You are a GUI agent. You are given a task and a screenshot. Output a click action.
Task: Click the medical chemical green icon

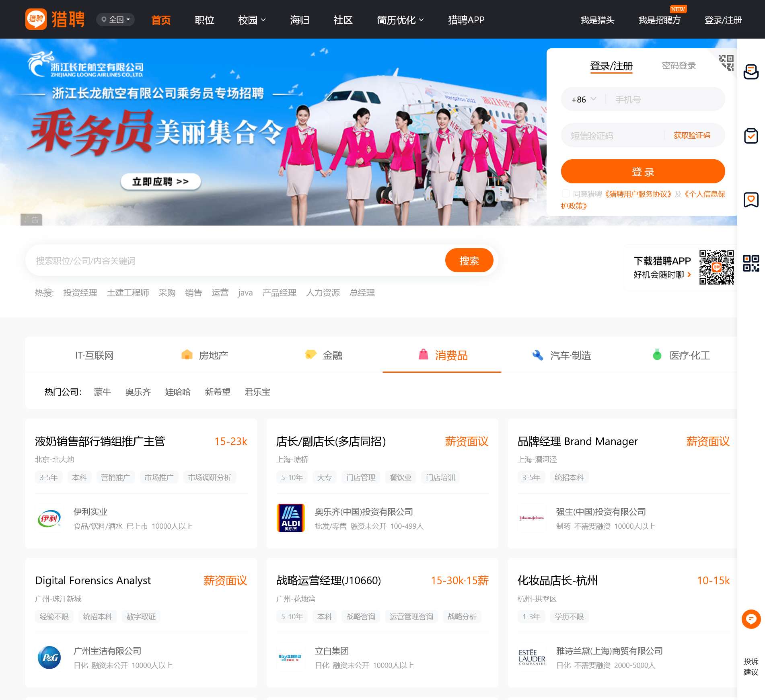[x=657, y=355]
